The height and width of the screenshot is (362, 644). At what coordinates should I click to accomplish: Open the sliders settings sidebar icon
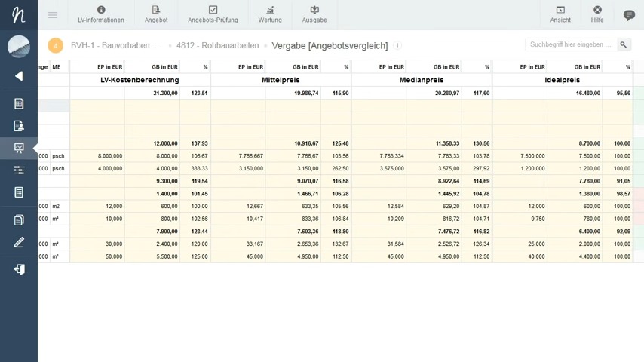(x=19, y=170)
